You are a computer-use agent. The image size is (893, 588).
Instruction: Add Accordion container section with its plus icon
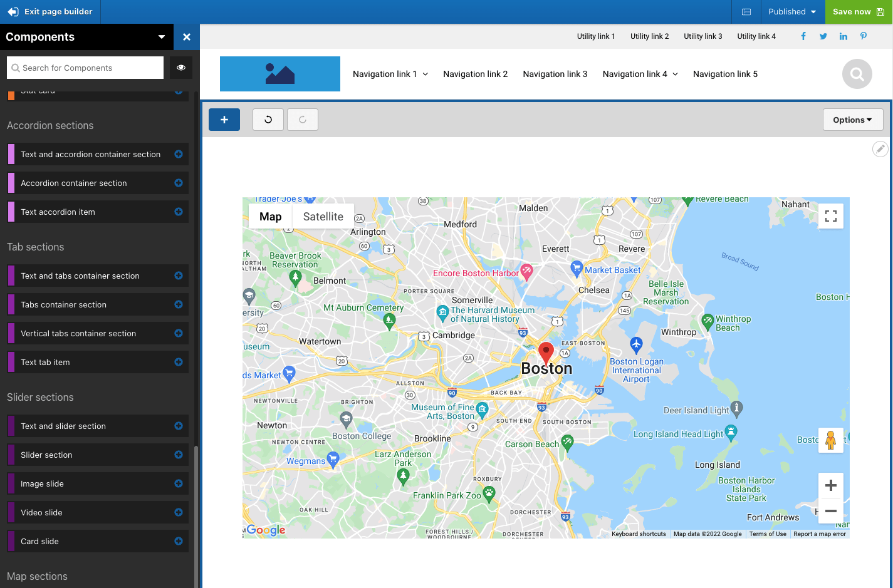179,183
